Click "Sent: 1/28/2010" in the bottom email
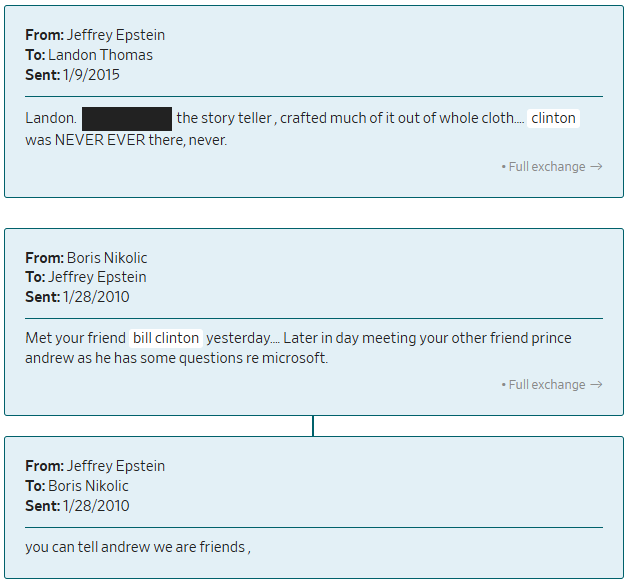The height and width of the screenshot is (583, 631). click(x=77, y=506)
